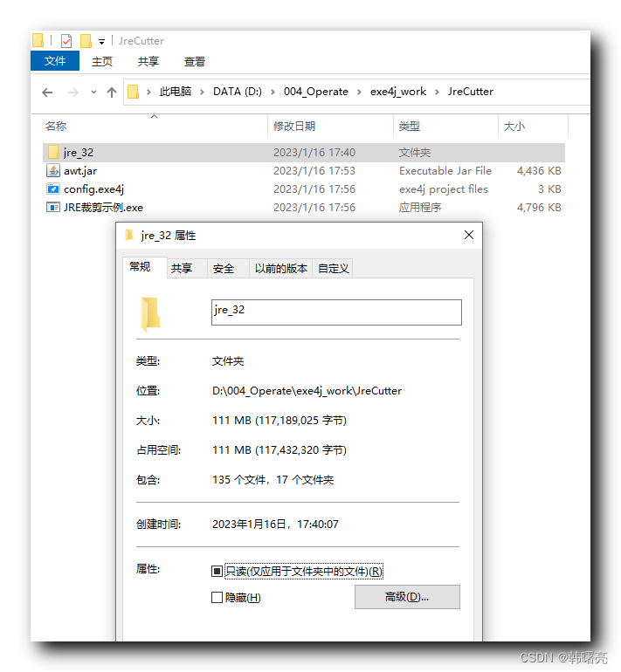Viewport: 621px width, 672px height.
Task: Switch to the 自定义 tab
Action: (x=333, y=269)
